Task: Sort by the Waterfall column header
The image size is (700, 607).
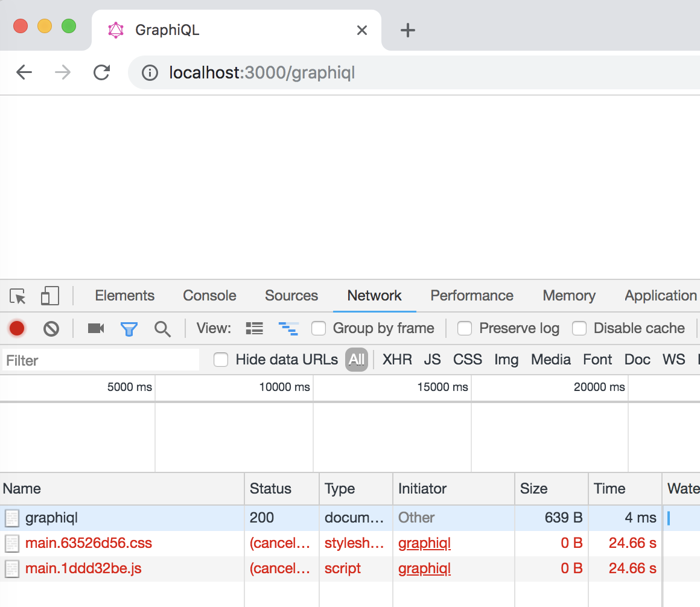Action: pyautogui.click(x=681, y=489)
